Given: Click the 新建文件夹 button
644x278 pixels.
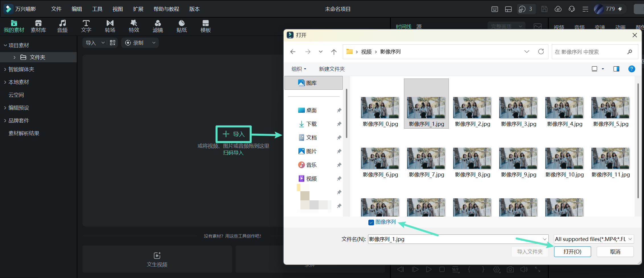Looking at the screenshot, I should [332, 69].
